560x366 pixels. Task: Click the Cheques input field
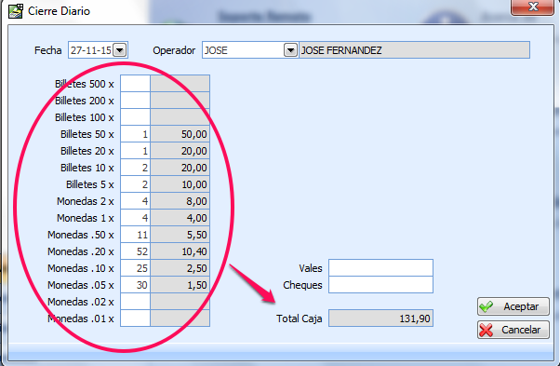click(381, 285)
